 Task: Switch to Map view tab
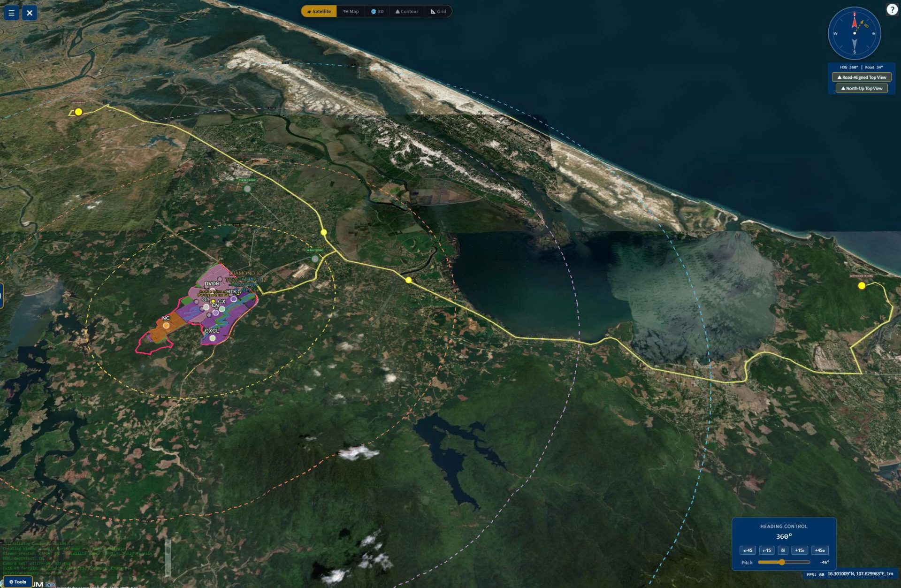click(x=351, y=11)
